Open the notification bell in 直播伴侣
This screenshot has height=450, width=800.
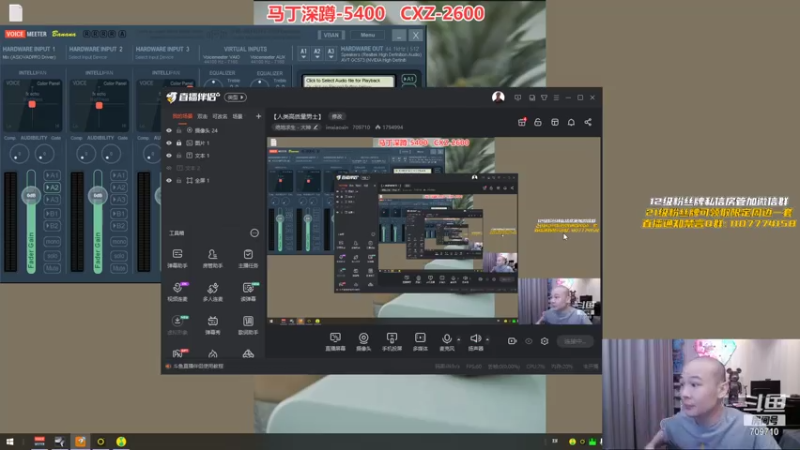click(x=571, y=122)
